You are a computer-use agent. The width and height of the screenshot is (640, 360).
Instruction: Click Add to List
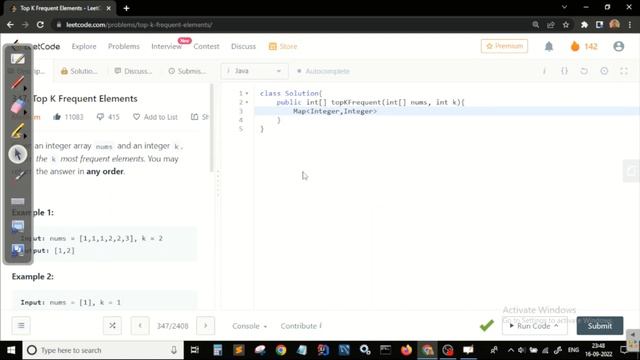[156, 117]
